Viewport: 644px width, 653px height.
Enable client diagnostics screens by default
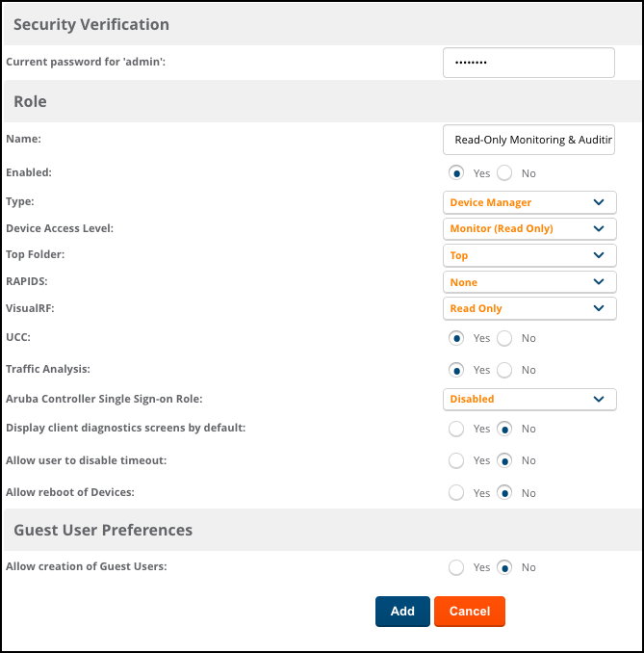click(x=456, y=429)
